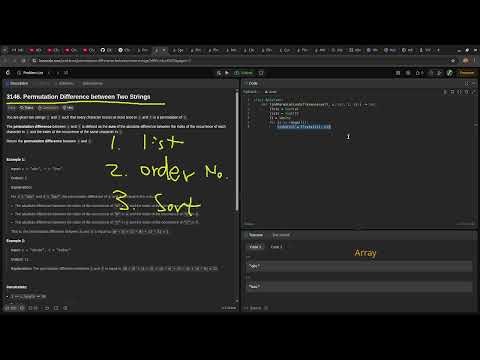Switch to the Description tab
Image resolution: width=480 pixels, height=360 pixels.
click(x=17, y=83)
